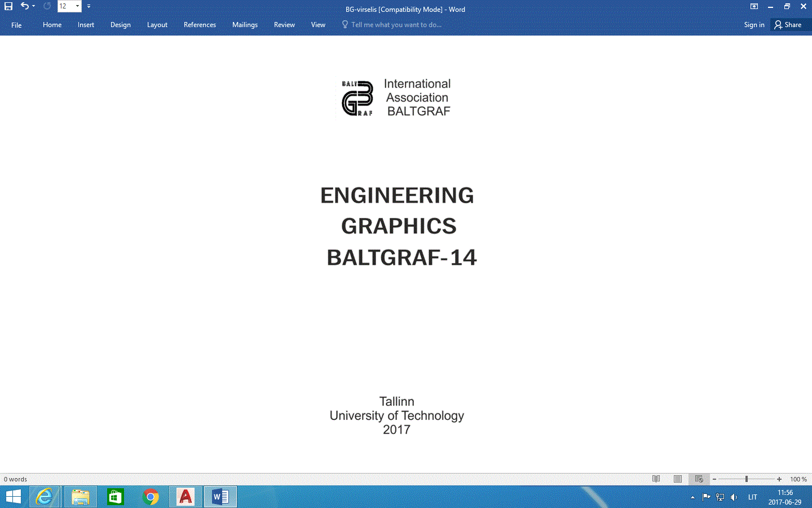Click the LIT keyboard language indicator

click(753, 497)
